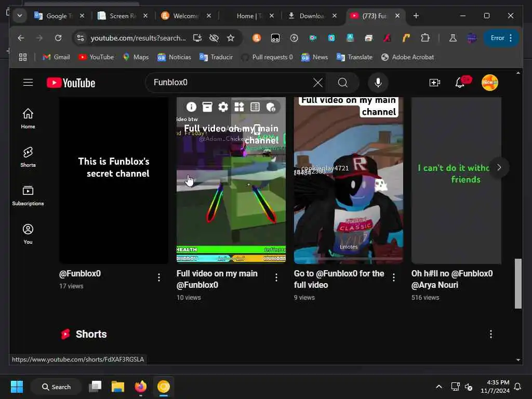
Task: Open the Error browser menu button
Action: pos(501,38)
